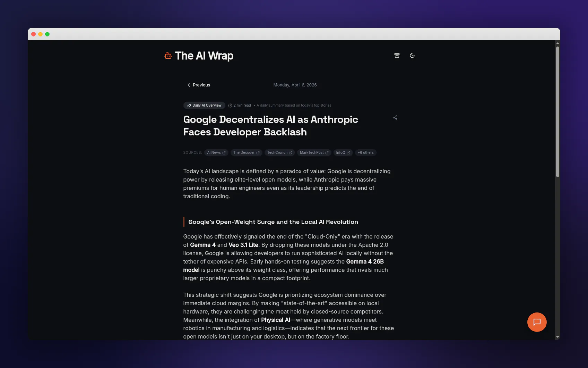
Task: Click the 2 min read label
Action: [x=240, y=106]
